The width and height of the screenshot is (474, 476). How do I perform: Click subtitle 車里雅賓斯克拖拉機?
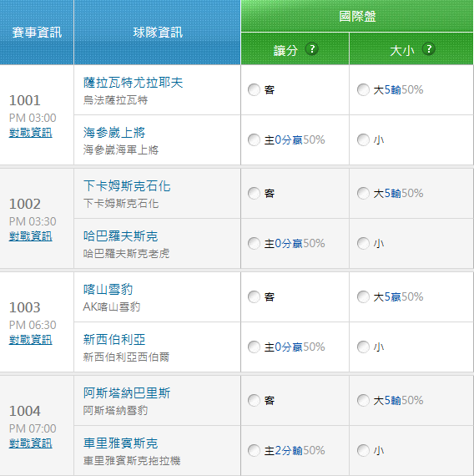pos(132,460)
